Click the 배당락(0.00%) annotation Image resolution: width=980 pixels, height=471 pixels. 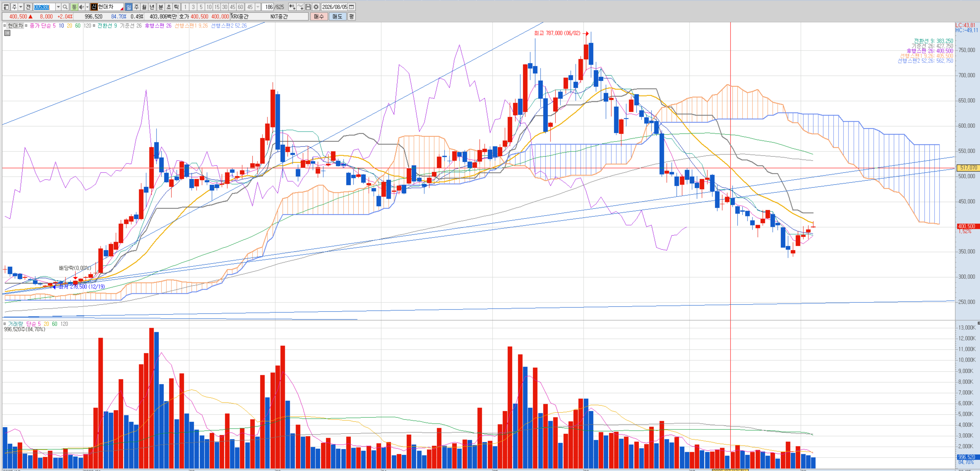click(x=75, y=268)
